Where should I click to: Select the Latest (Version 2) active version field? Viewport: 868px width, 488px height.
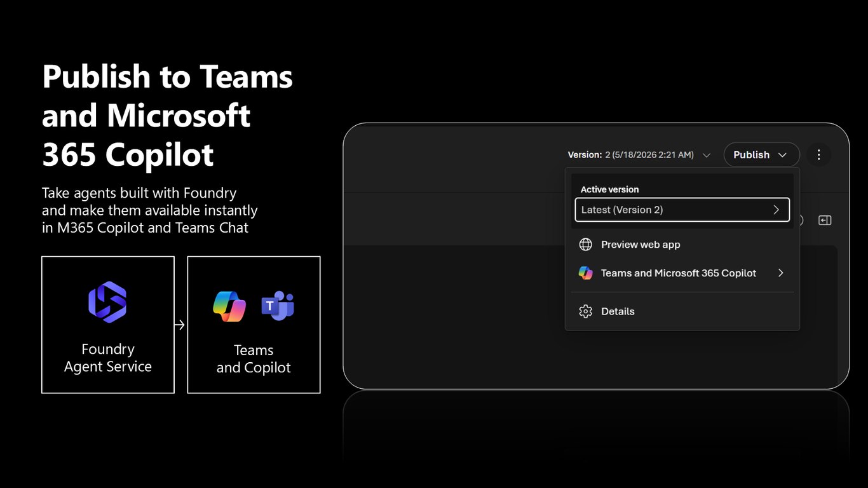(682, 210)
